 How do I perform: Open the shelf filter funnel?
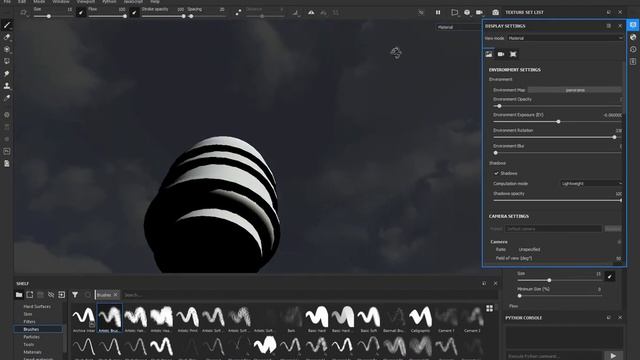coord(75,295)
